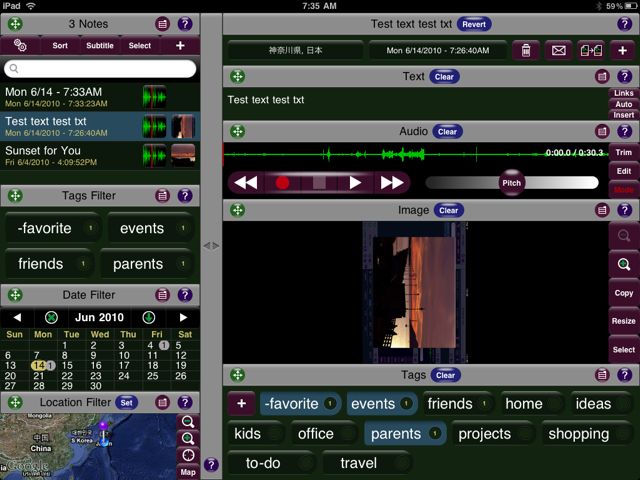Open Links option beside text

[624, 93]
